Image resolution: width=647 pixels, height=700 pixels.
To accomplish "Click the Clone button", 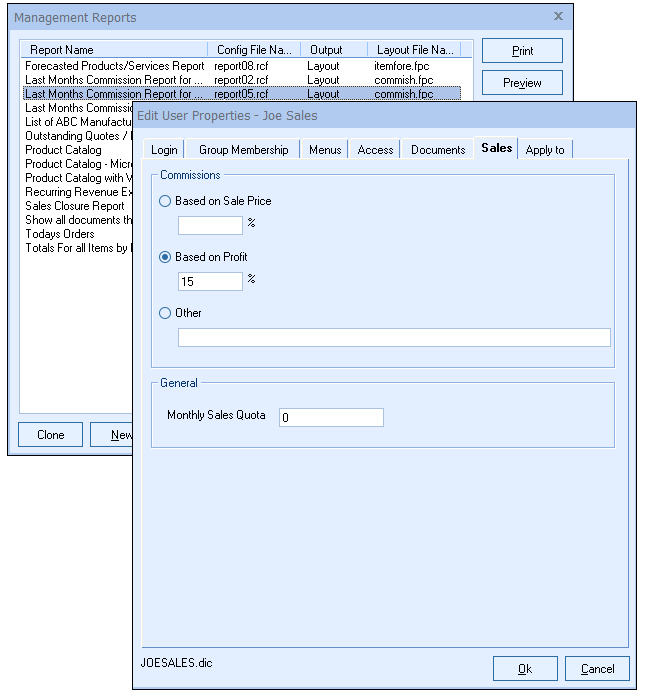I will coord(51,435).
